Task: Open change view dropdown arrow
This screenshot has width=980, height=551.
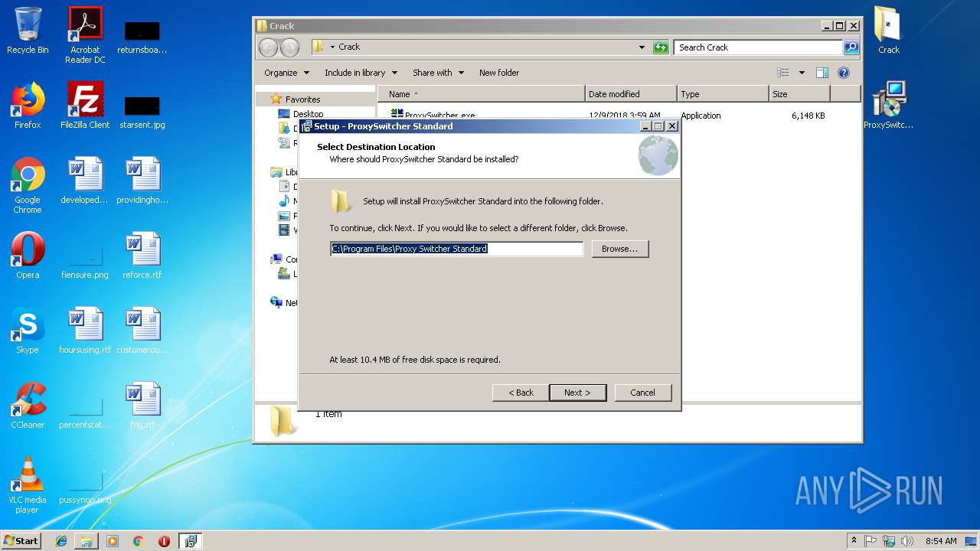Action: [802, 73]
